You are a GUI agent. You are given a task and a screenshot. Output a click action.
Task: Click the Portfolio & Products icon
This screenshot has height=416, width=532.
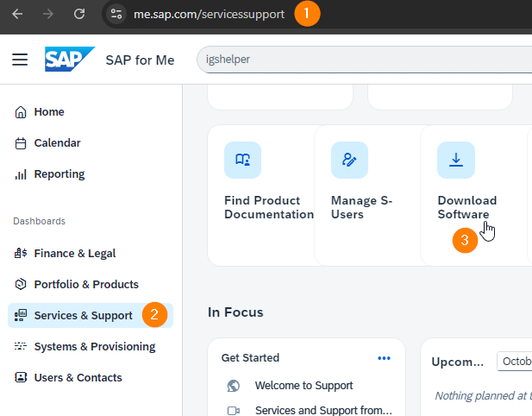click(x=21, y=284)
